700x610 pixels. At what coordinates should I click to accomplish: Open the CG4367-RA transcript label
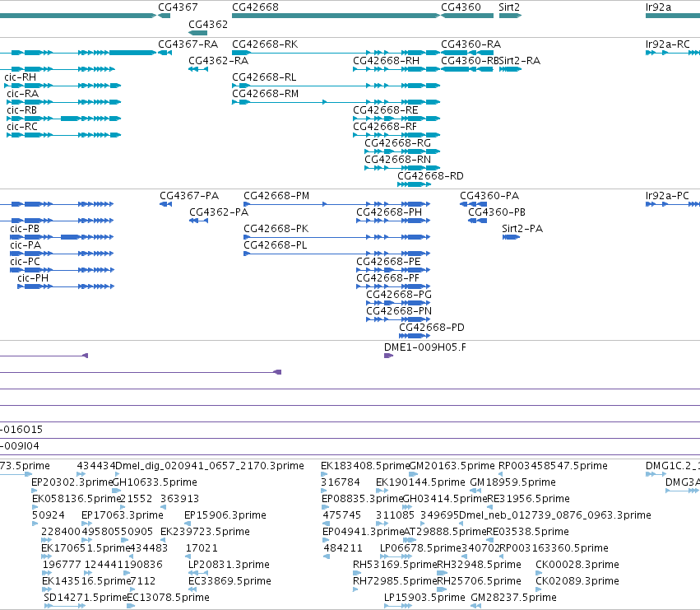[188, 44]
